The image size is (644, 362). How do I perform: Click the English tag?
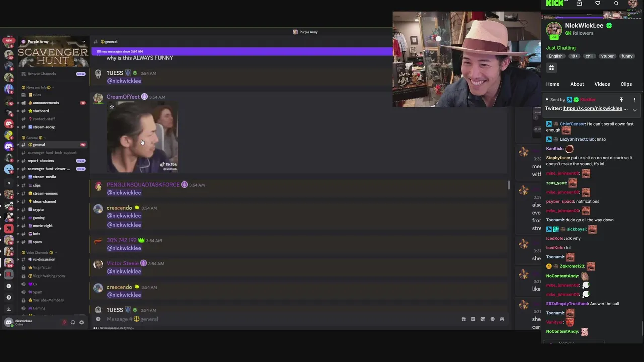556,56
